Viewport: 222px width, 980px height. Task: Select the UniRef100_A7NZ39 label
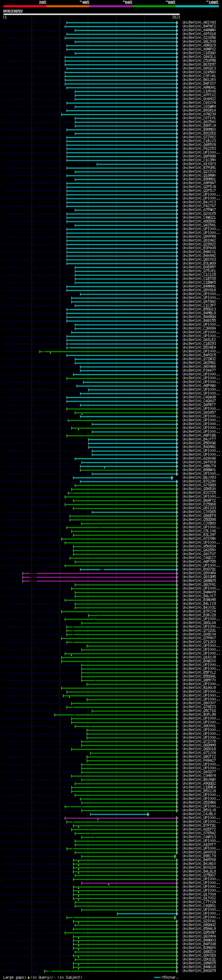(199, 114)
